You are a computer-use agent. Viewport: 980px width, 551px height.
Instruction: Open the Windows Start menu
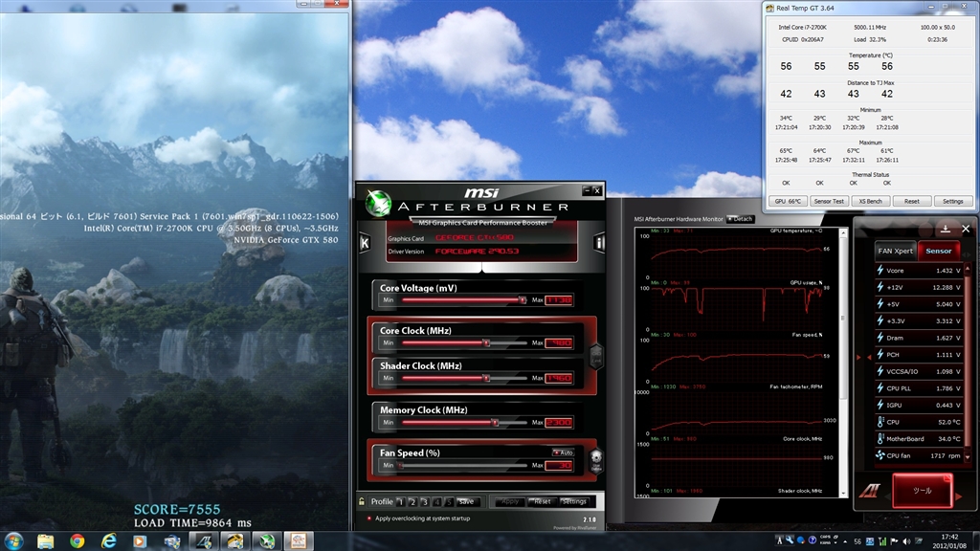(13, 541)
